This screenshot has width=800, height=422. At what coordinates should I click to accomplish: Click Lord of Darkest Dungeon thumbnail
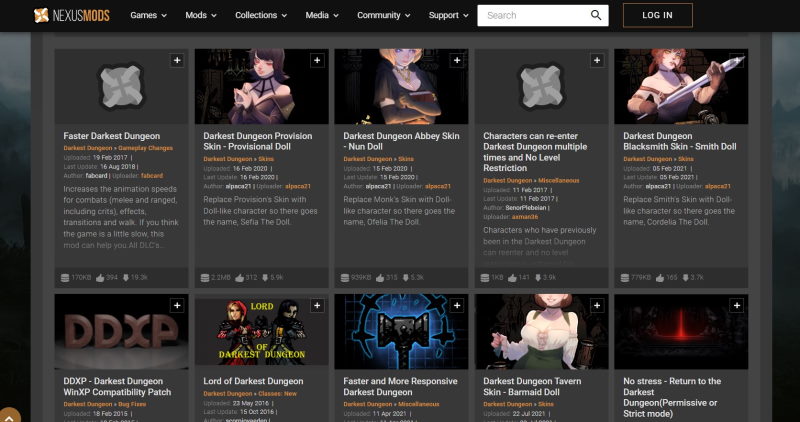pos(261,332)
